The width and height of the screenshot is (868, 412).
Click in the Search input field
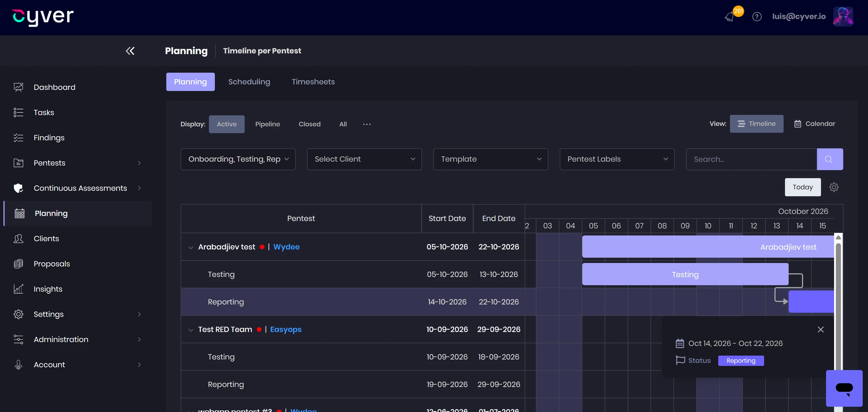[x=751, y=159]
